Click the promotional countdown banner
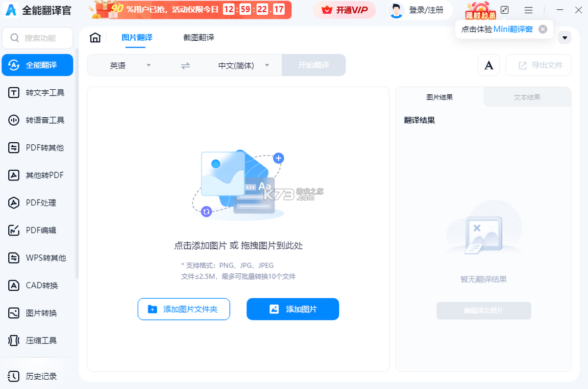Image resolution: width=588 pixels, height=389 pixels. click(x=190, y=10)
